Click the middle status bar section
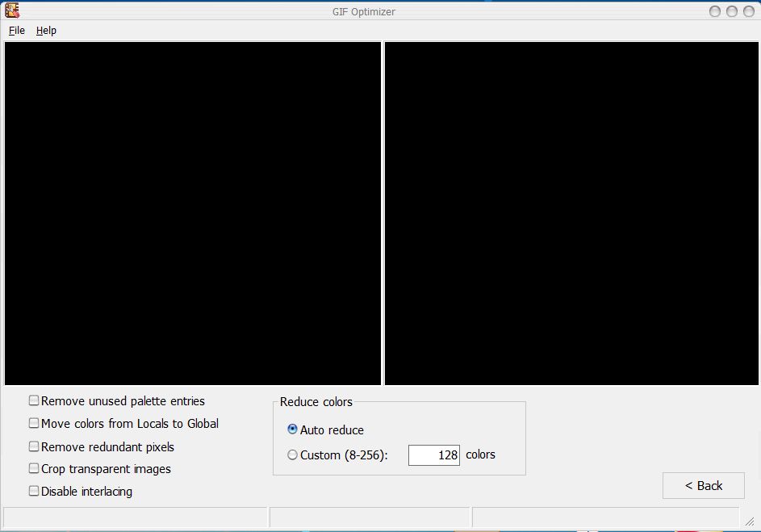Screen dimensions: 761x532 370,517
